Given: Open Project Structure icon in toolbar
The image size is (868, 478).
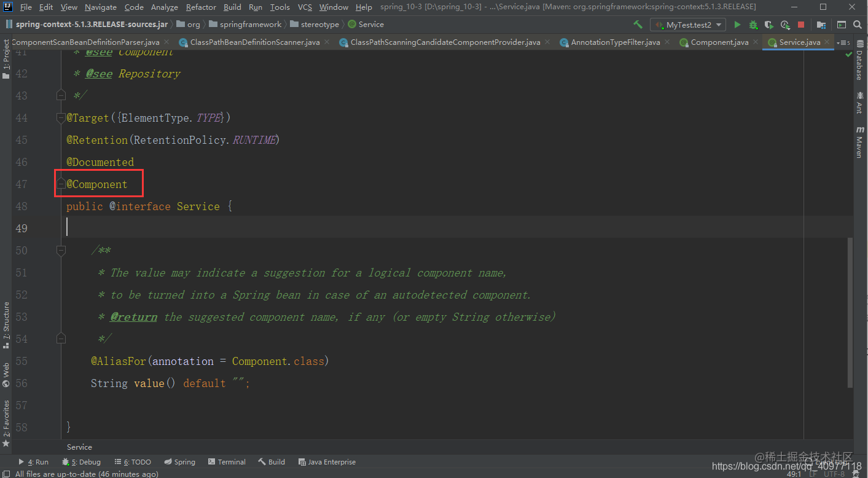Looking at the screenshot, I should [x=821, y=25].
